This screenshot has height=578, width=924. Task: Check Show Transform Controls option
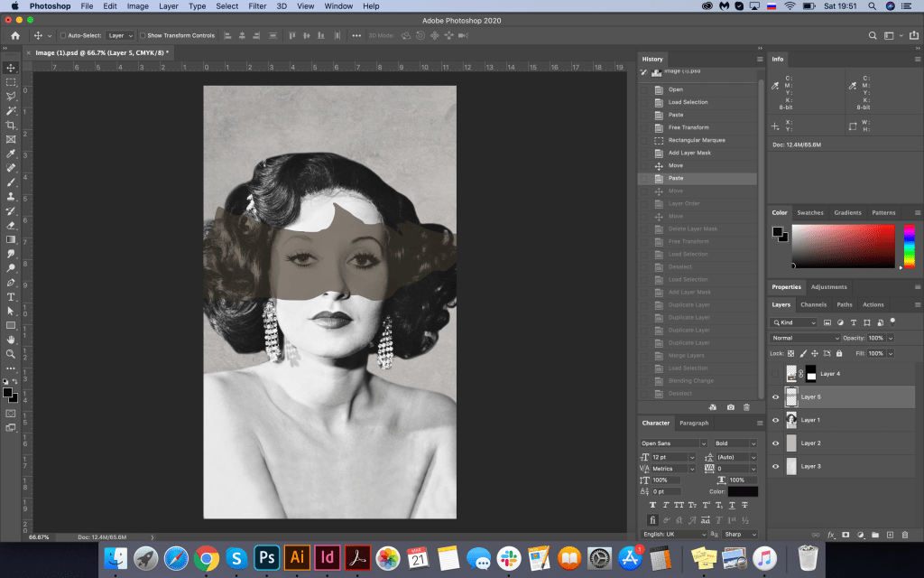click(143, 35)
